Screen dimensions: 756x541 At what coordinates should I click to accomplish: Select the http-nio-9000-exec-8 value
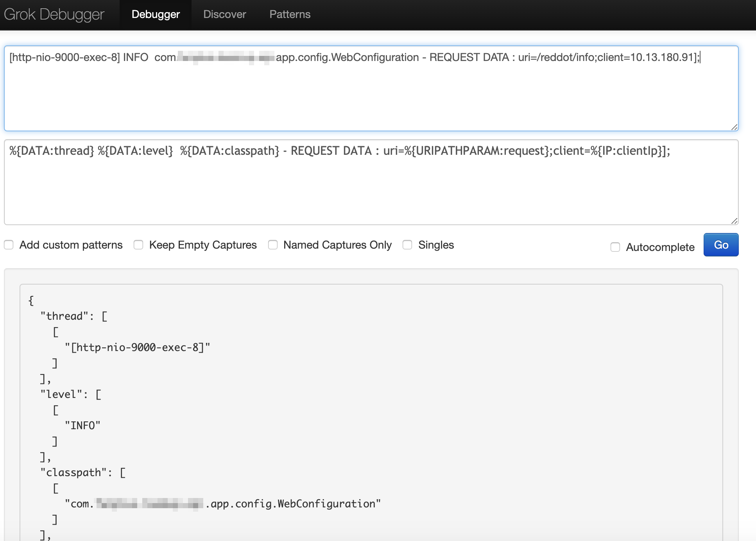coord(138,347)
